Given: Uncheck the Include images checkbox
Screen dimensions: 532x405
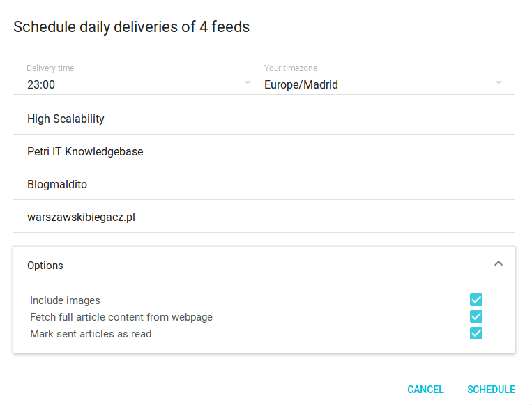Looking at the screenshot, I should coord(476,300).
